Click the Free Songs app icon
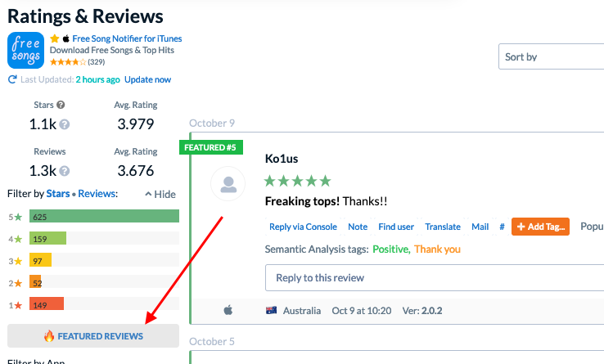The width and height of the screenshot is (604, 364). [x=26, y=51]
